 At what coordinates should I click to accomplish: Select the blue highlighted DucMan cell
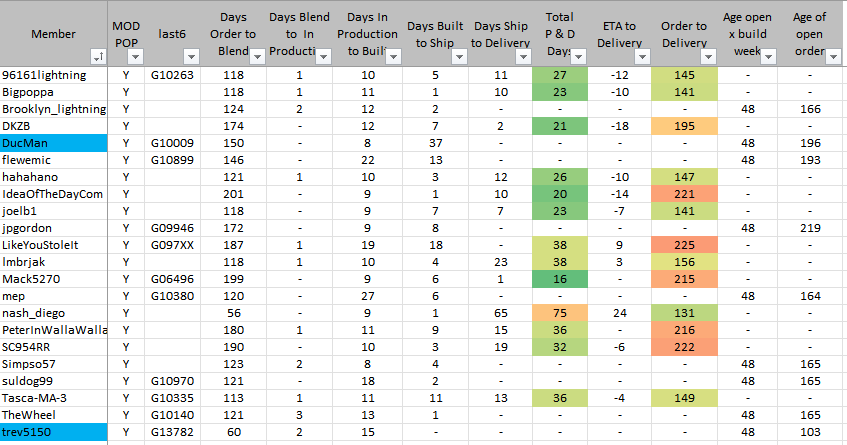click(54, 143)
